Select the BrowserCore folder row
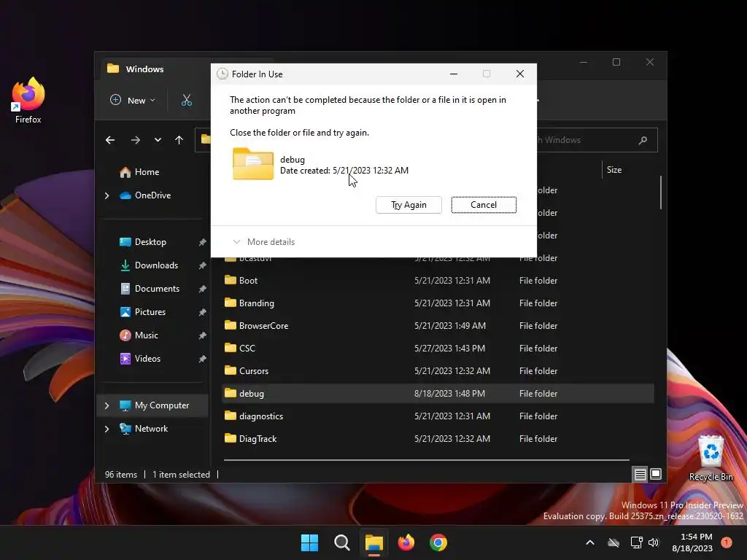This screenshot has width=747, height=560. [438, 326]
